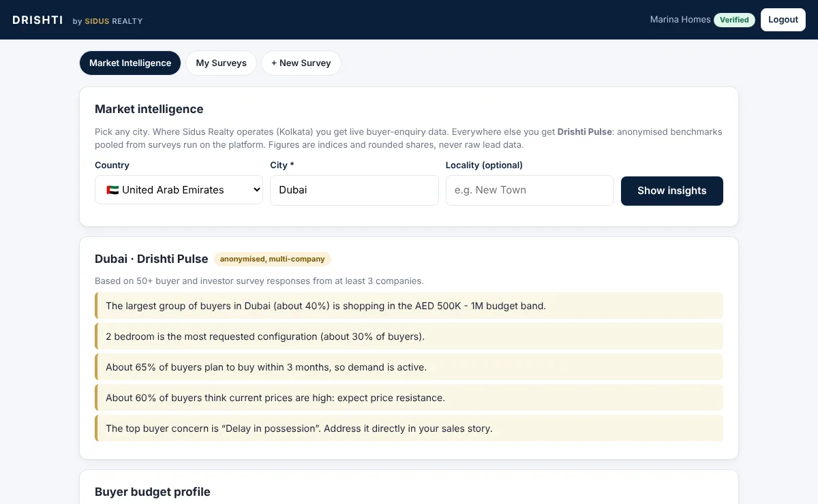
Task: Click the Dubai · Drishti Pulse heading
Action: coord(151,259)
